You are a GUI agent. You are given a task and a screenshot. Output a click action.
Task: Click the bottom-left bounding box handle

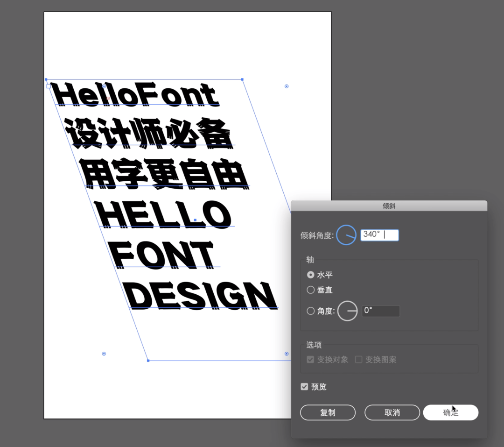point(148,361)
